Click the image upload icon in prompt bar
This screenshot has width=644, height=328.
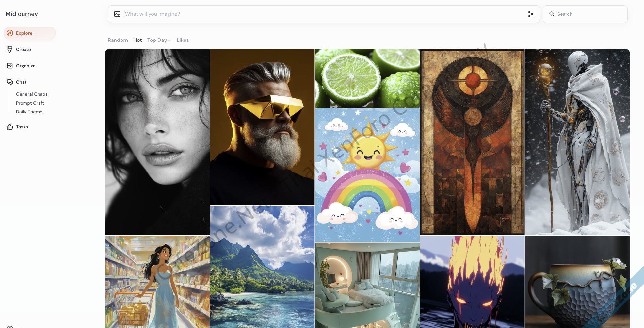click(117, 14)
